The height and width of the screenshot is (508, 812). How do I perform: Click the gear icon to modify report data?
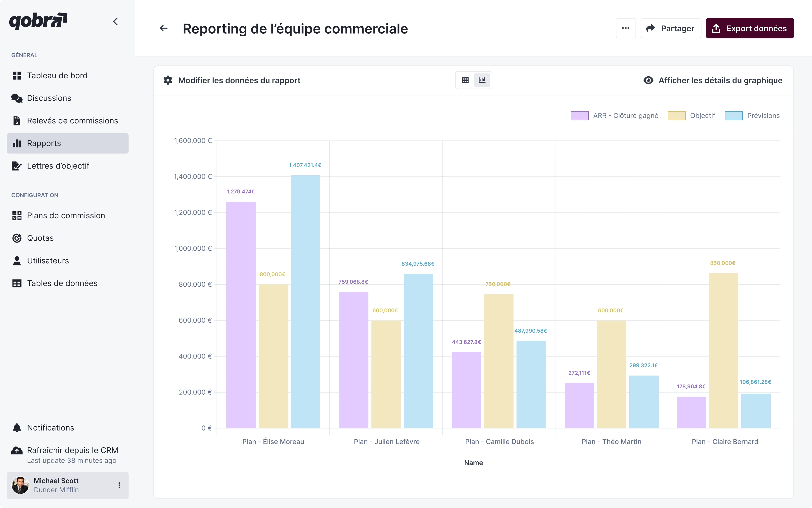[168, 80]
